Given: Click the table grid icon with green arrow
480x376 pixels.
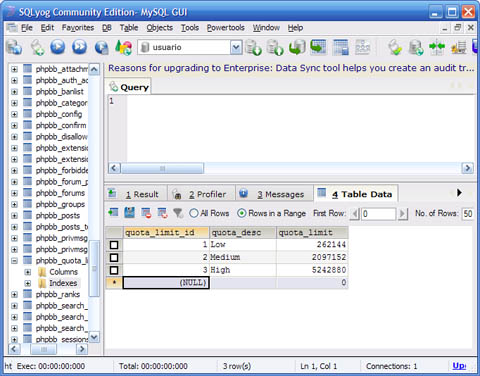Looking at the screenshot, I should (x=318, y=47).
